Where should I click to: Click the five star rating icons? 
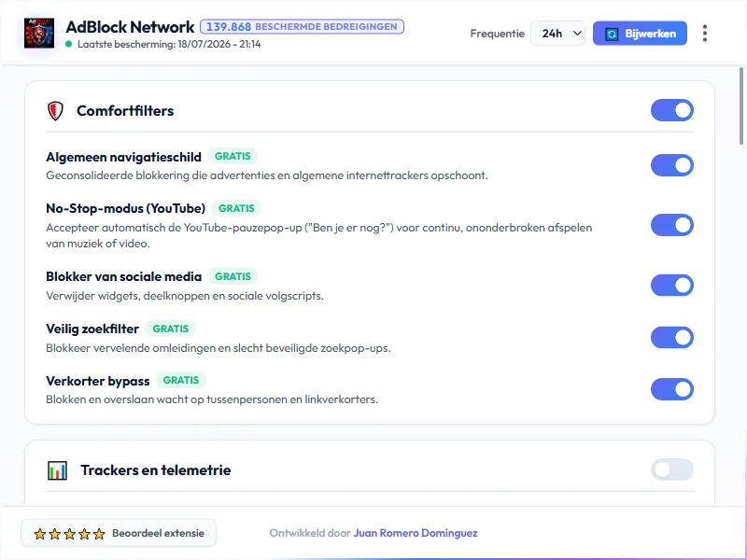tap(69, 534)
